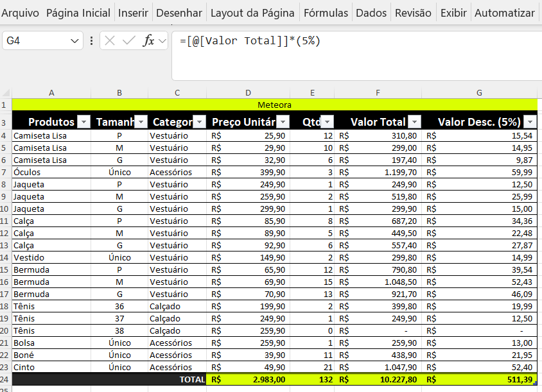Viewport: 542px width, 392px height.
Task: Select the Calçado cell in row 19
Action: pos(177,318)
